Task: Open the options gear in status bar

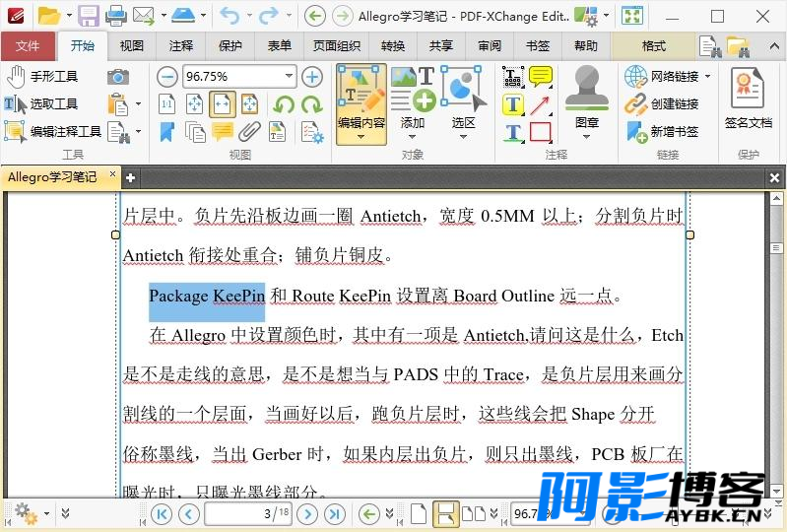Action: (x=25, y=513)
